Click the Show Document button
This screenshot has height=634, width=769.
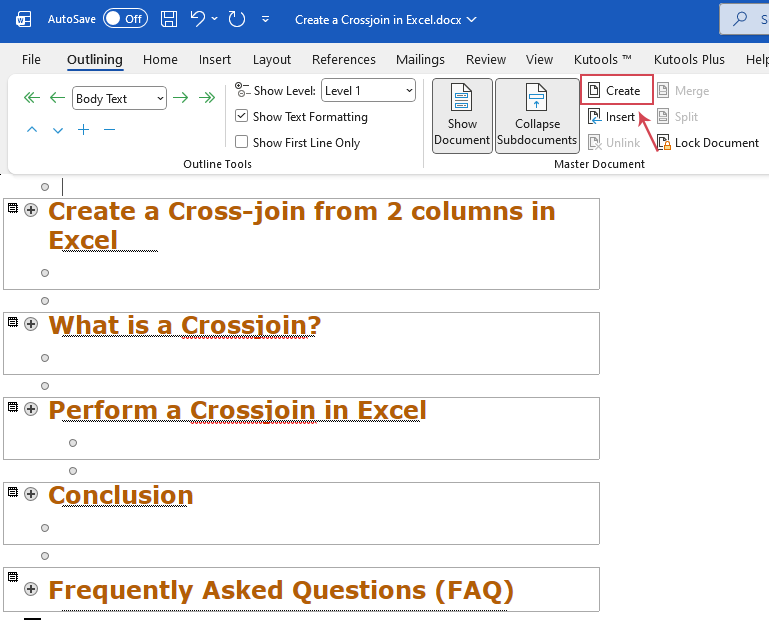[462, 115]
